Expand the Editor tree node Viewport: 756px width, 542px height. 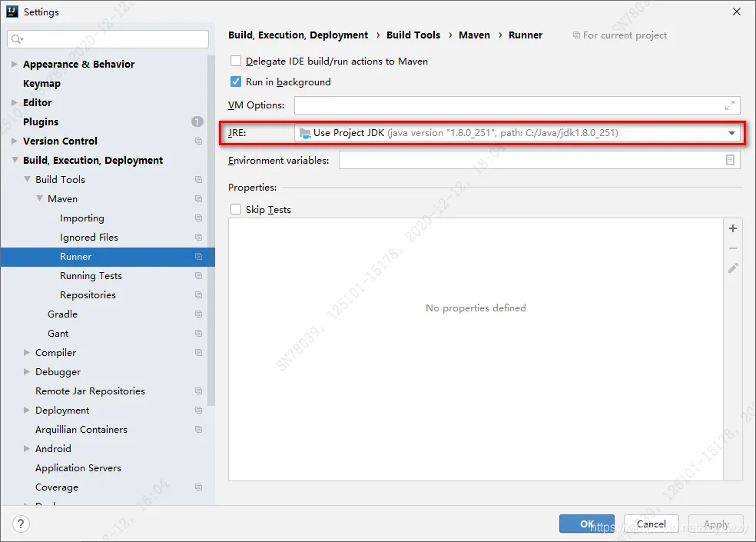coord(14,102)
